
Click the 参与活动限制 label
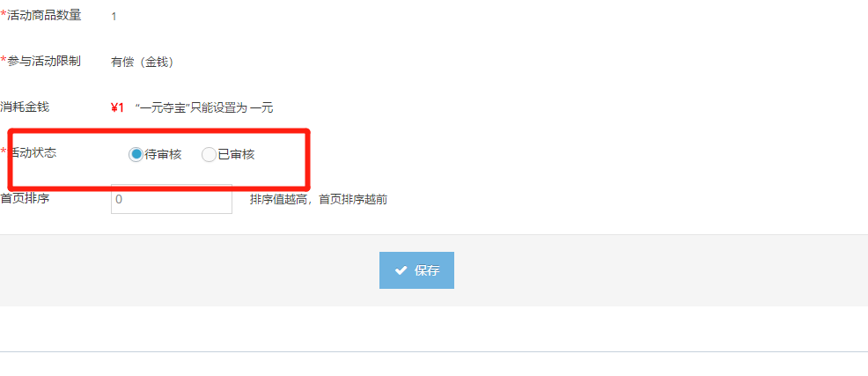(44, 61)
